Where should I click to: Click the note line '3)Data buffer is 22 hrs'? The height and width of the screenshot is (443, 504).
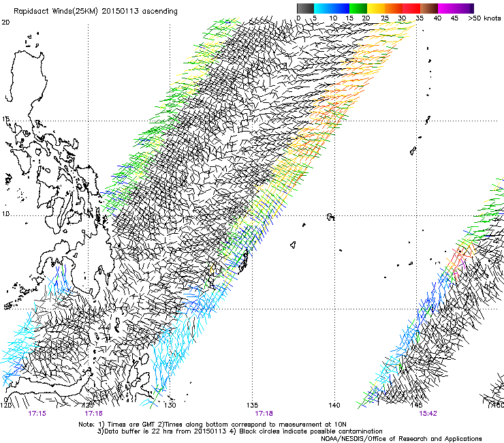[240, 431]
